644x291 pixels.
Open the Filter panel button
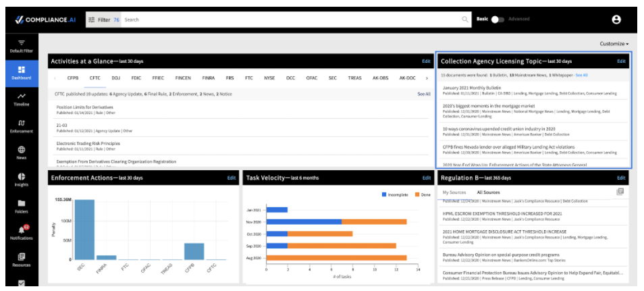[x=103, y=20]
